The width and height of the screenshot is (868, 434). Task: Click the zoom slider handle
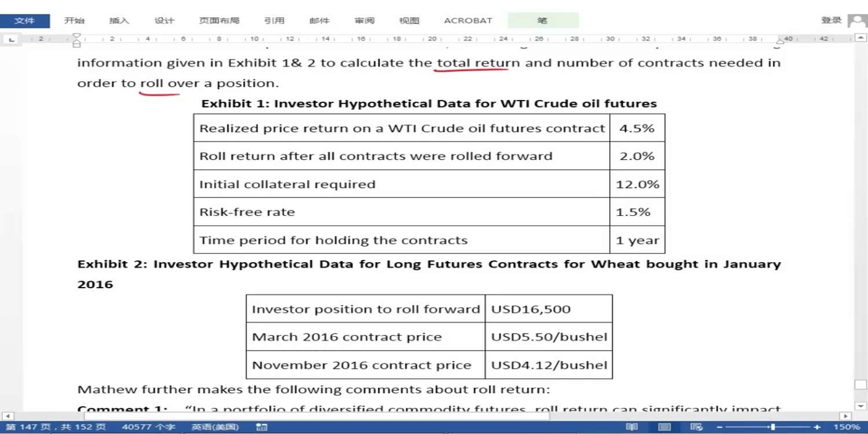pos(773,427)
